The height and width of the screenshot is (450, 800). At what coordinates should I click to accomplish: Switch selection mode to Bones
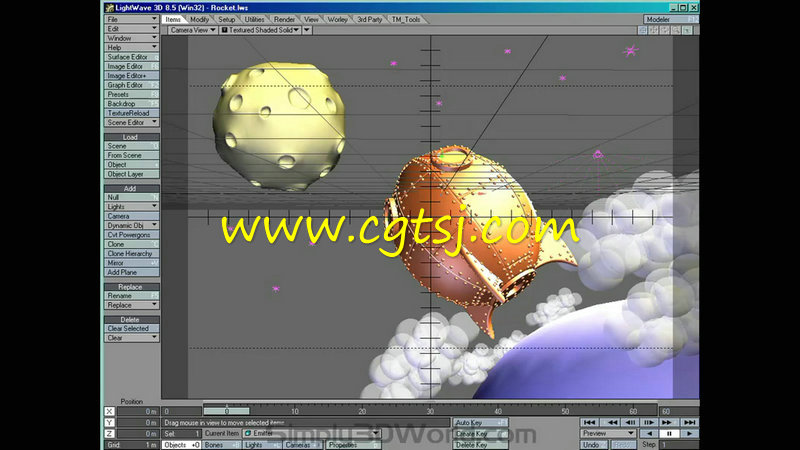pos(221,445)
